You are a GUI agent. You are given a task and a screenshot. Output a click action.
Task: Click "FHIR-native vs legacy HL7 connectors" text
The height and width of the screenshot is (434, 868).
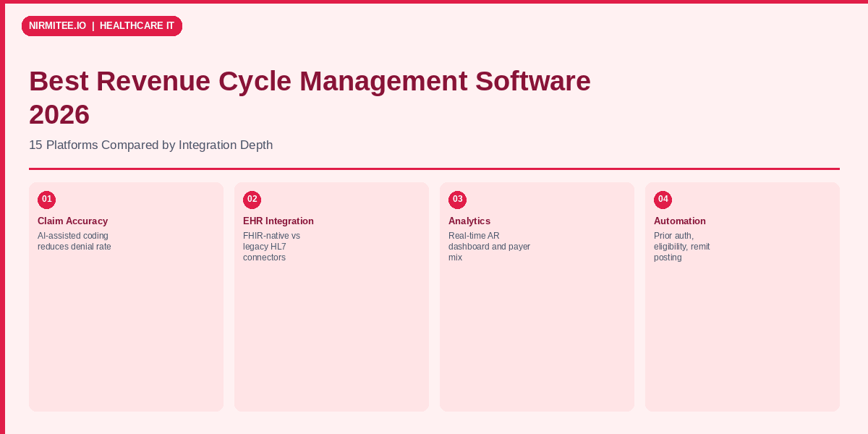click(x=271, y=247)
